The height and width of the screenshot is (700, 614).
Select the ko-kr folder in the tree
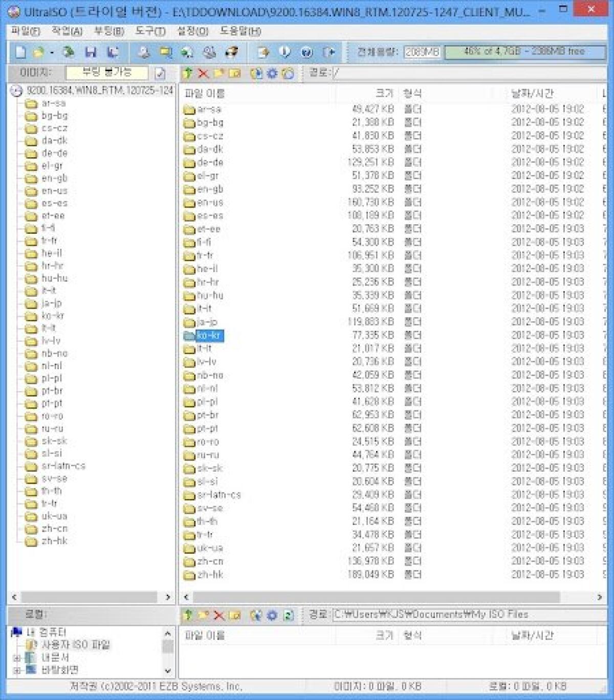51,315
